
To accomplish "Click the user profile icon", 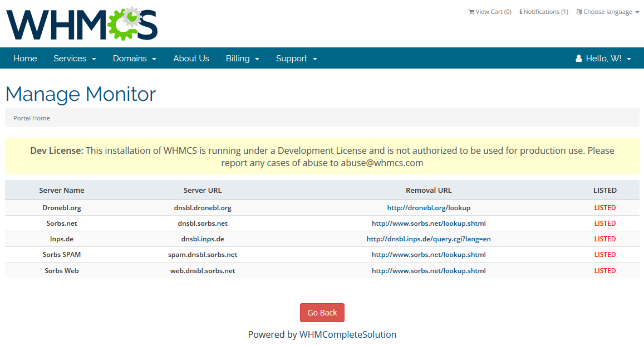I will pos(579,59).
